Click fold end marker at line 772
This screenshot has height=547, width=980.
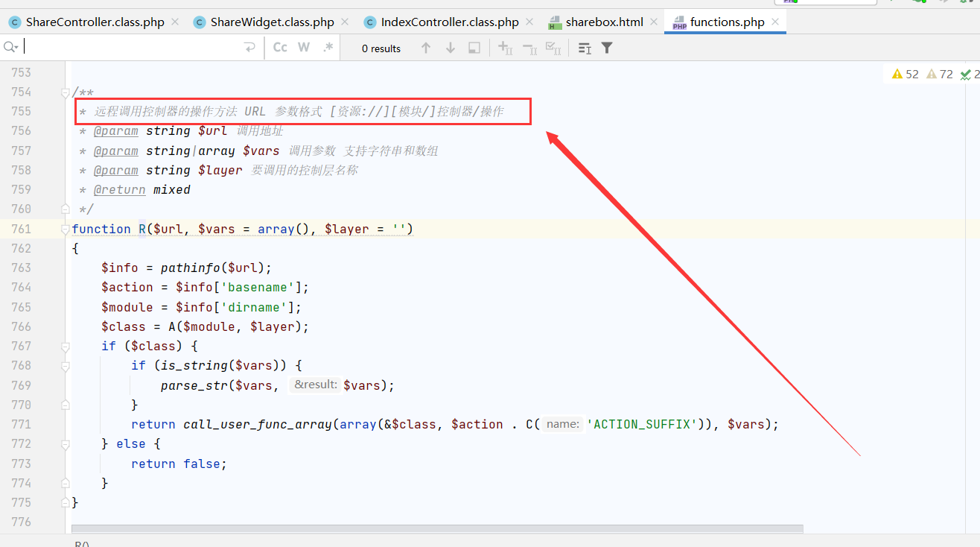pos(66,443)
